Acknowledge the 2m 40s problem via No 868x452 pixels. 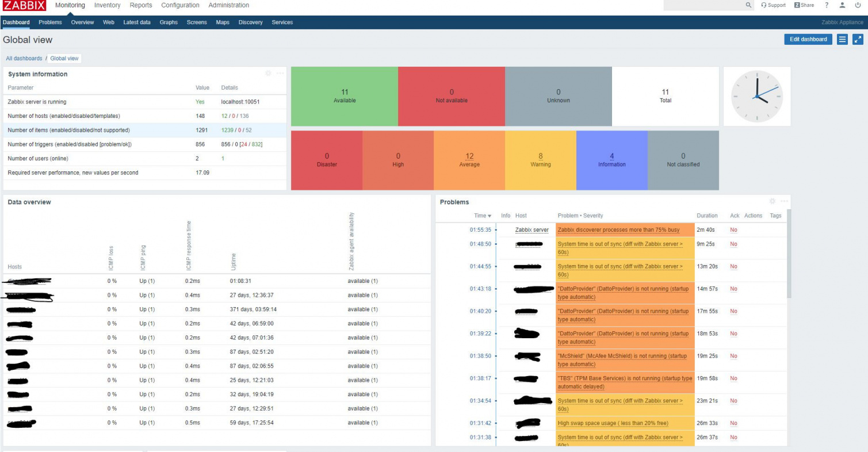733,230
